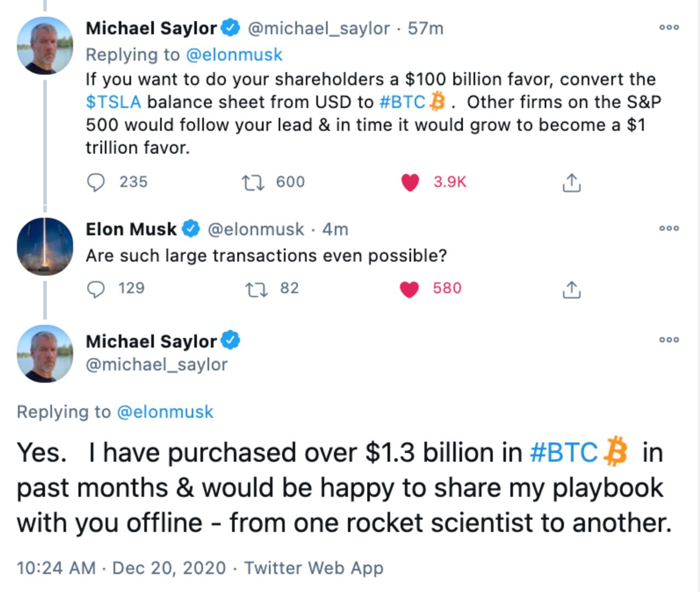Open @elonmusk mention in top reply line
Viewport: 700px width, 592px height.
[234, 55]
